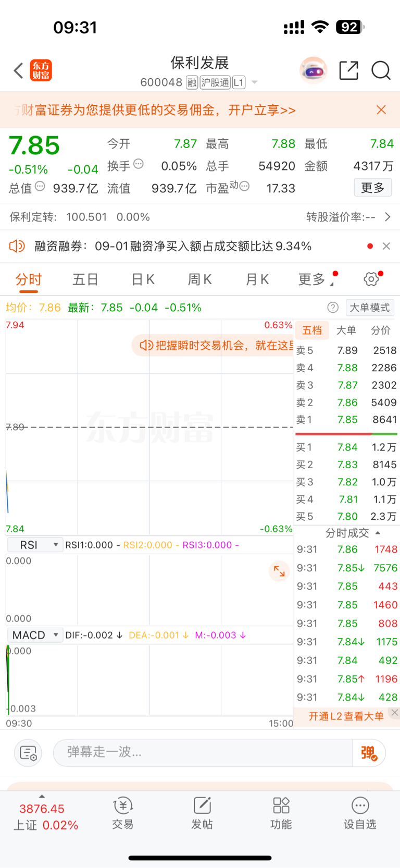Screen dimensions: 400x868
Task: Tap the 卖2 7.86 order row
Action: tap(346, 402)
